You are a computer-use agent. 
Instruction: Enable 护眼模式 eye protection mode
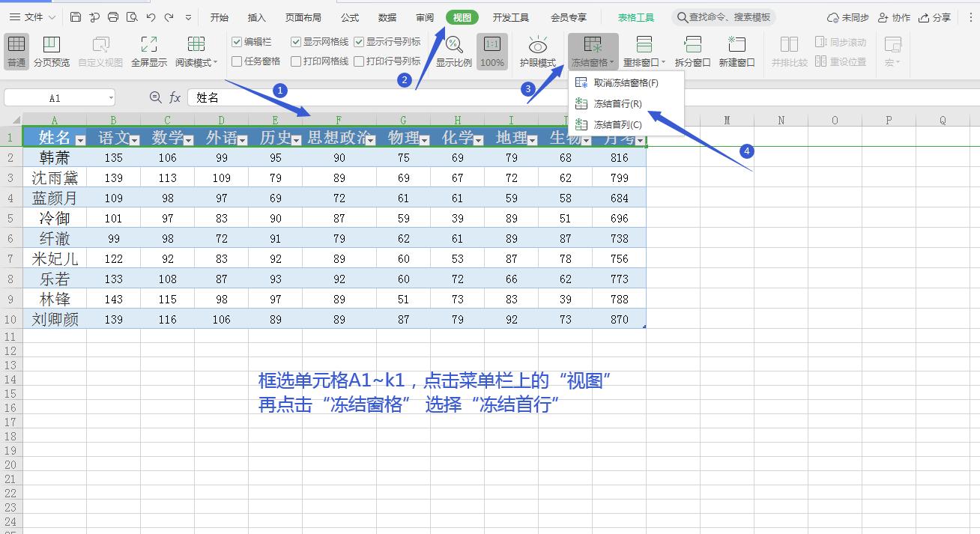pos(538,51)
